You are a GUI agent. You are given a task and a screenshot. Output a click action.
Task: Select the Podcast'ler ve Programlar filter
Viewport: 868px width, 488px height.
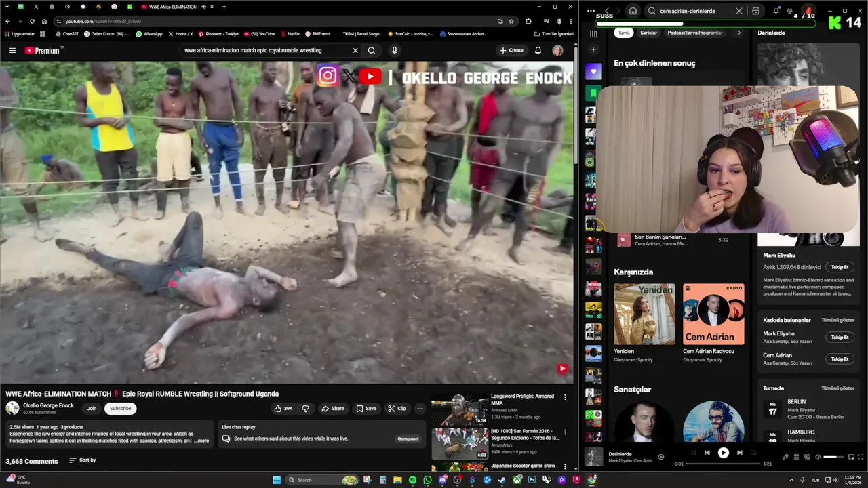pyautogui.click(x=695, y=33)
